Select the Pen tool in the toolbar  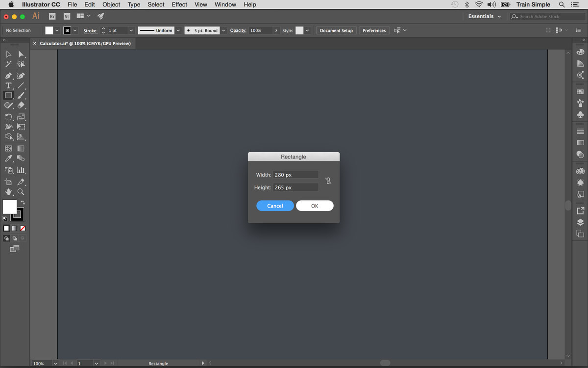coord(8,75)
